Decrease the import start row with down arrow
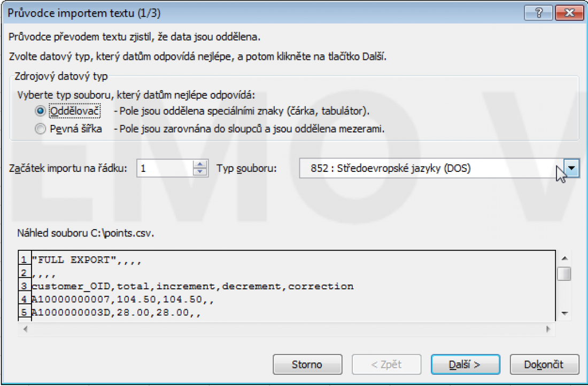 click(200, 172)
